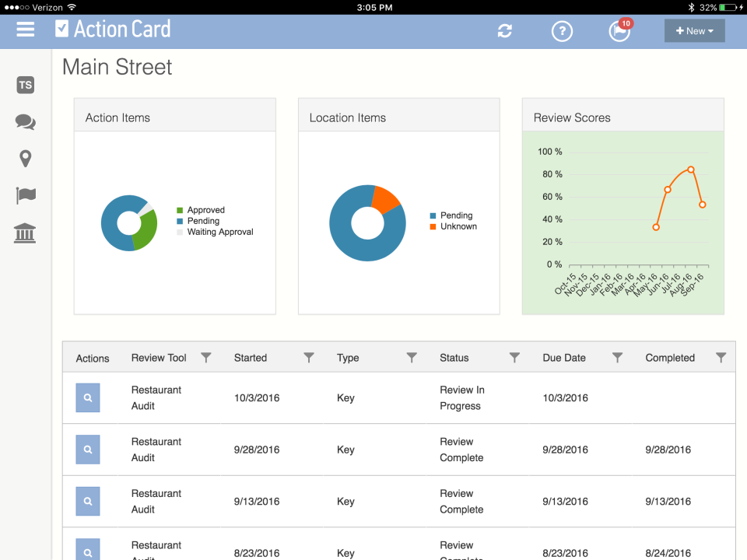747x560 pixels.
Task: Open the Due Date column filter
Action: 617,357
